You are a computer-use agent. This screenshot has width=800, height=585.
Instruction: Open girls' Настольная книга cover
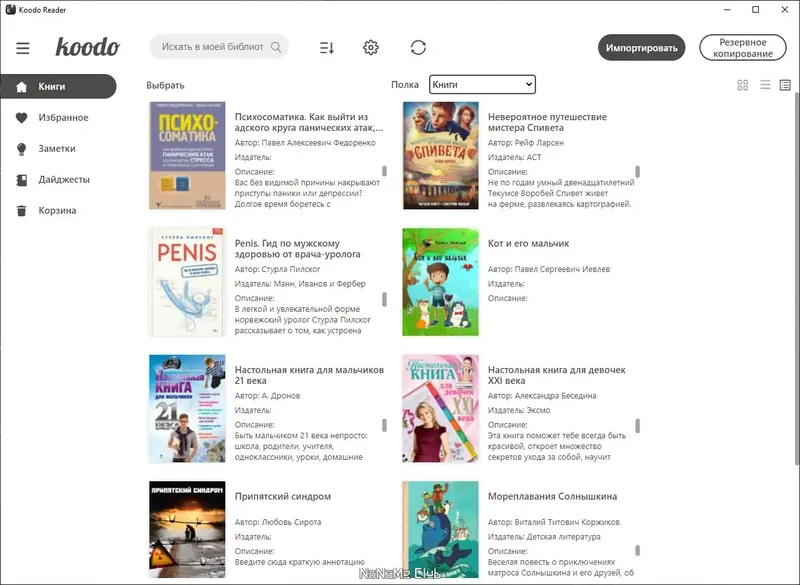[x=441, y=409]
